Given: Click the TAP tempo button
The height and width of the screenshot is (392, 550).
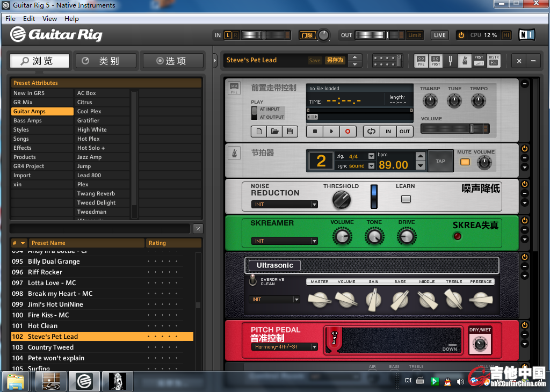Looking at the screenshot, I should (440, 161).
